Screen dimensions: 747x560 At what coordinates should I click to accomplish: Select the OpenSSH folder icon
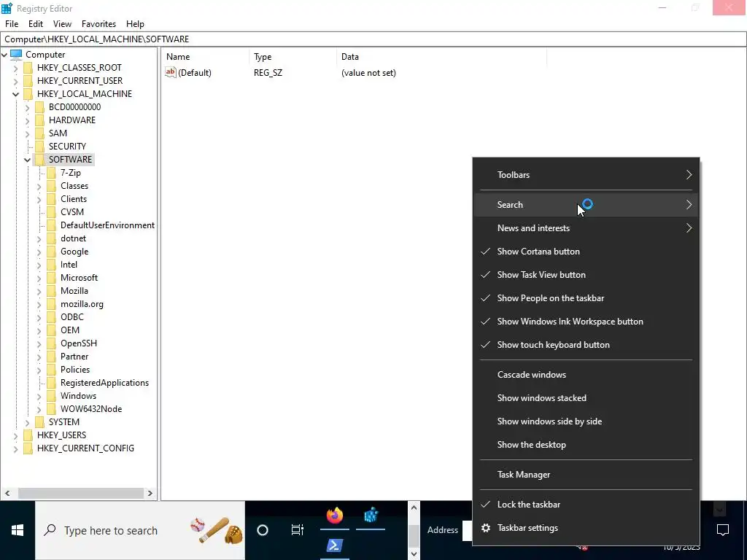(x=52, y=343)
